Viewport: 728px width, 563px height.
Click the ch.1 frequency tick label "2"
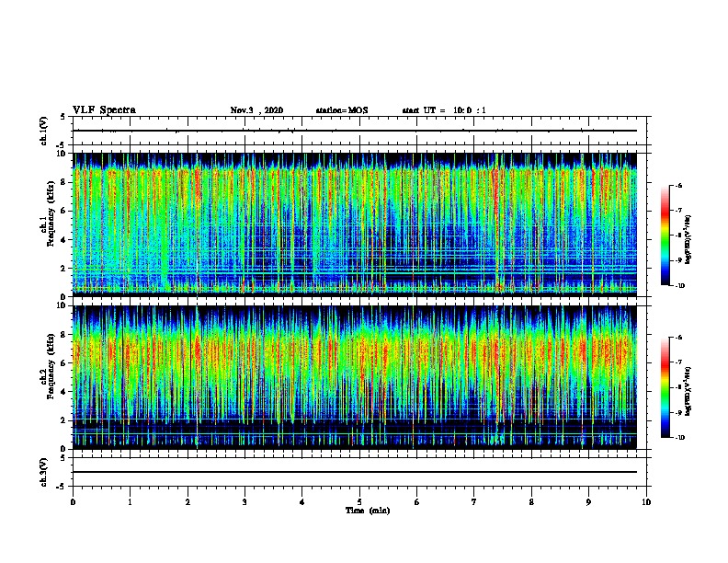pos(63,268)
